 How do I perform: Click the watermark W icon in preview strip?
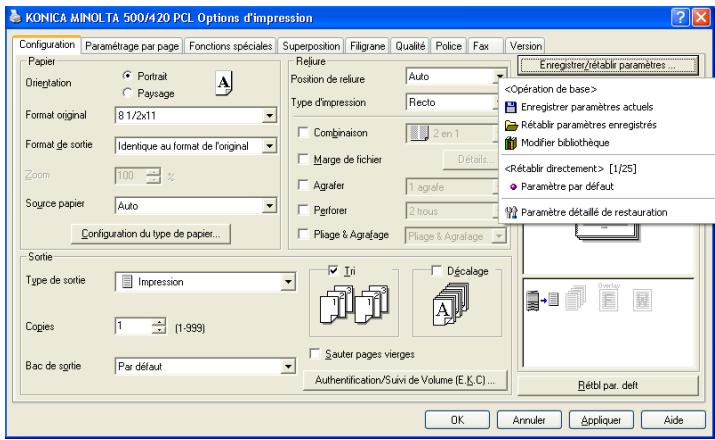[x=642, y=300]
